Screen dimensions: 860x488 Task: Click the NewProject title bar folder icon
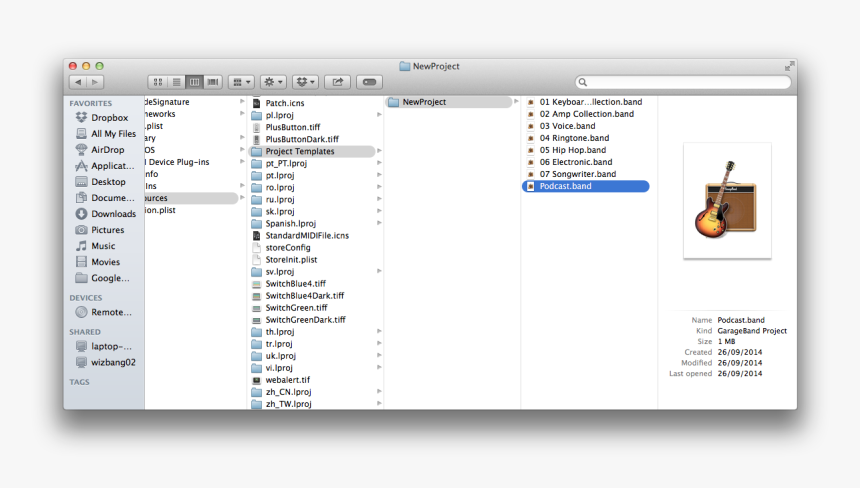(x=405, y=66)
